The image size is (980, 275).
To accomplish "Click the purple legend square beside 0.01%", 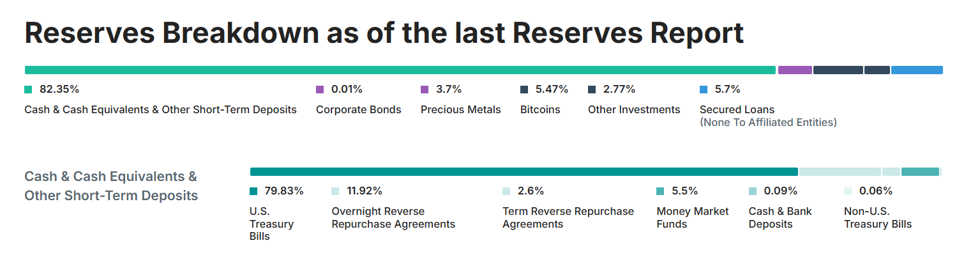I will (320, 90).
